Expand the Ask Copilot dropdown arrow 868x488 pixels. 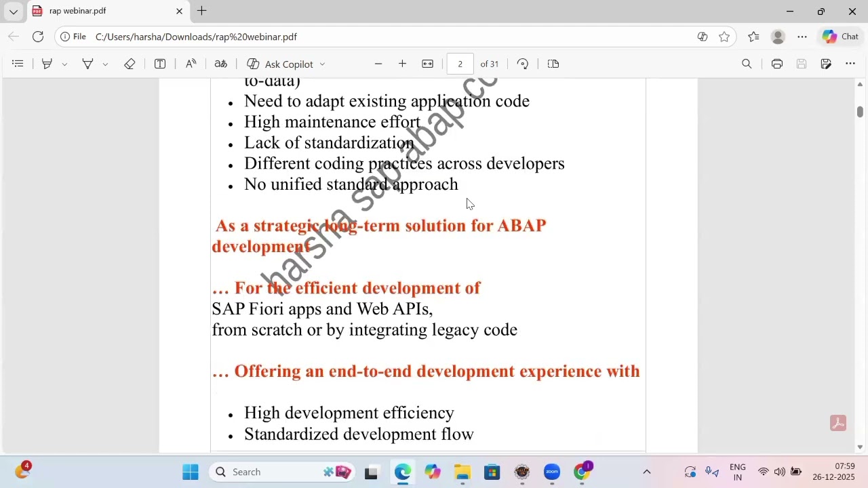click(x=322, y=64)
